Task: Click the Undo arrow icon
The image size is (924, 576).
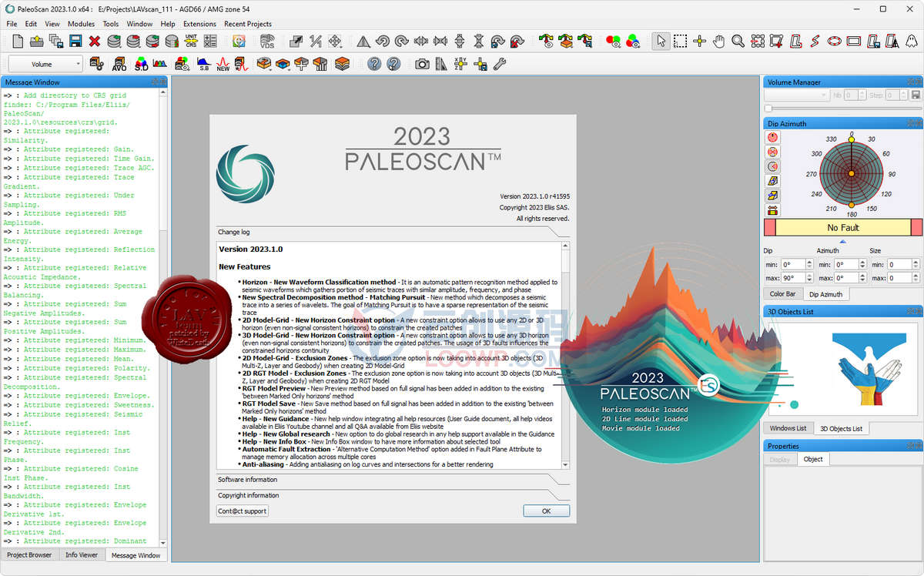Action: point(382,41)
